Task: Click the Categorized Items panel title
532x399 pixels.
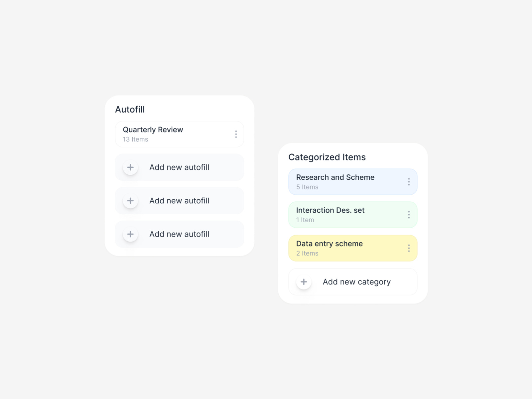Action: tap(327, 157)
